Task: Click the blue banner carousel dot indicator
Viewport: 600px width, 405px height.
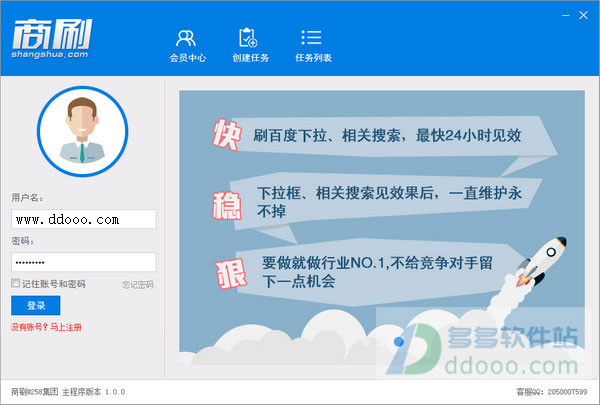Action: coord(398,341)
